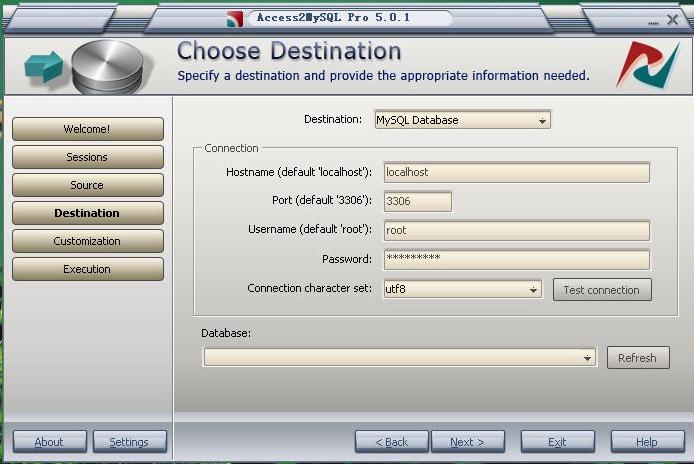Switch to the Source step
Viewport: 694px width, 464px height.
click(88, 185)
